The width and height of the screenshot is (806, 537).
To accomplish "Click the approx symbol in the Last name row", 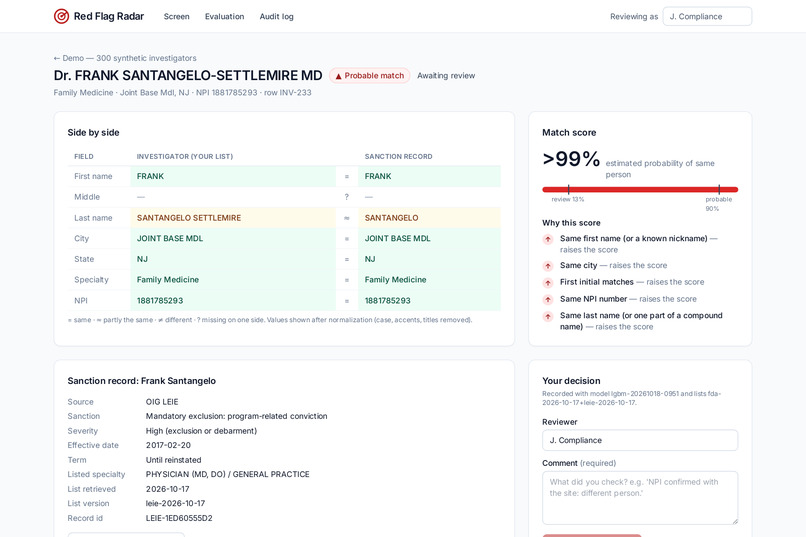I will tap(346, 218).
